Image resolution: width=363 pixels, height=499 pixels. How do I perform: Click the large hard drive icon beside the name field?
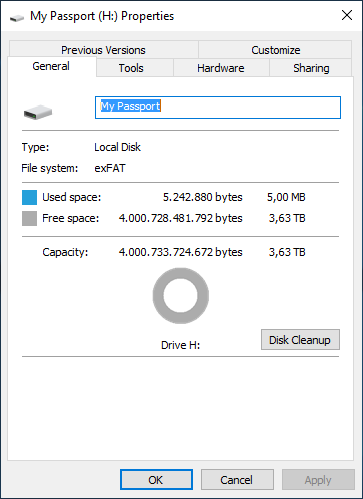(38, 112)
